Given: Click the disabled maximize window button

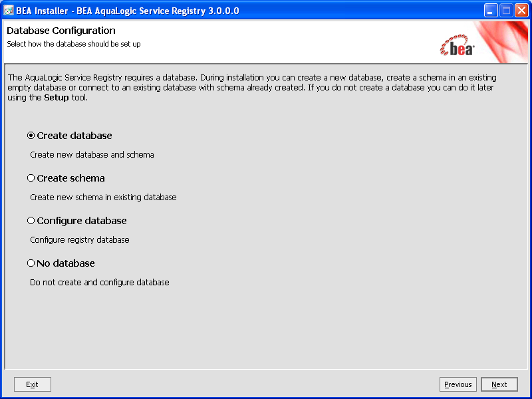Looking at the screenshot, I should pos(506,11).
